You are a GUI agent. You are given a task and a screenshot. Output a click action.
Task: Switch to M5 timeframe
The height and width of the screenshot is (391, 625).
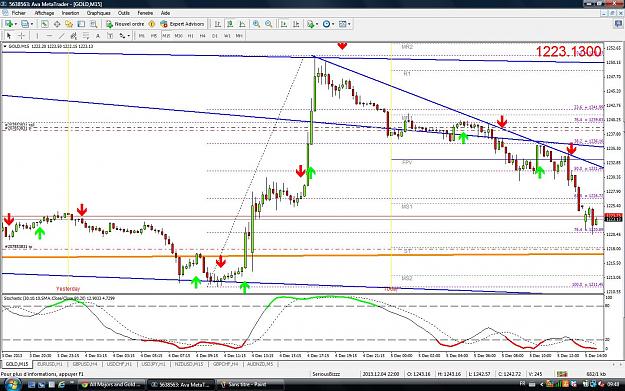pos(154,36)
